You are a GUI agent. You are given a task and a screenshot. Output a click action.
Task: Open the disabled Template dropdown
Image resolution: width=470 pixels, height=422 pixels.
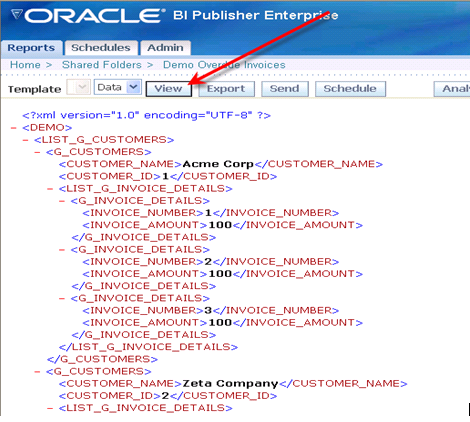click(78, 88)
